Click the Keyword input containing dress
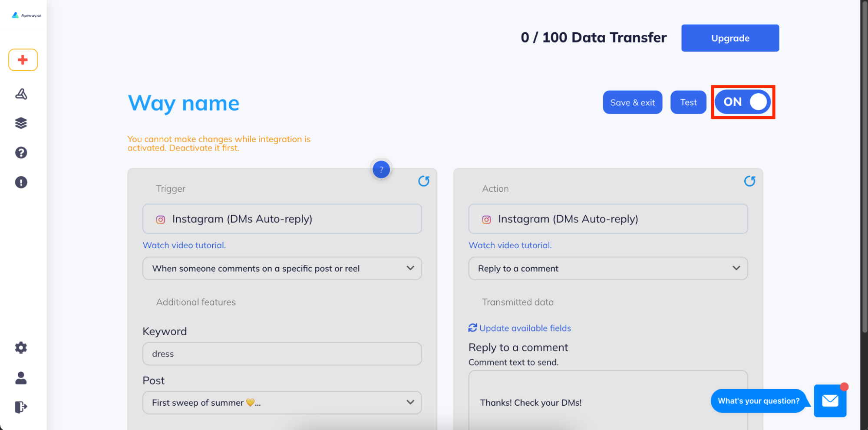The height and width of the screenshot is (430, 868). pos(282,354)
